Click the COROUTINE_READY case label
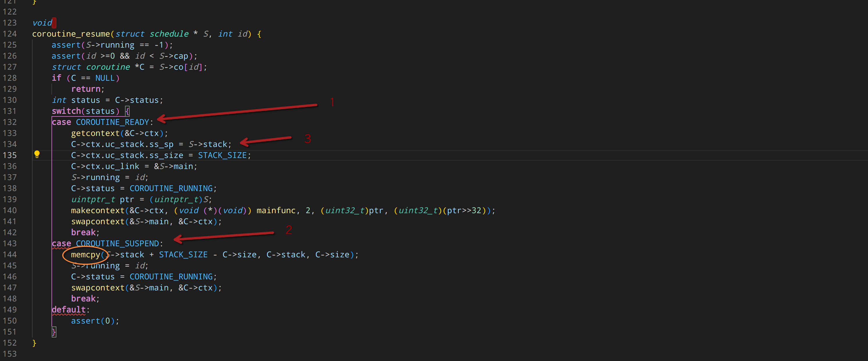The image size is (868, 361). (112, 122)
